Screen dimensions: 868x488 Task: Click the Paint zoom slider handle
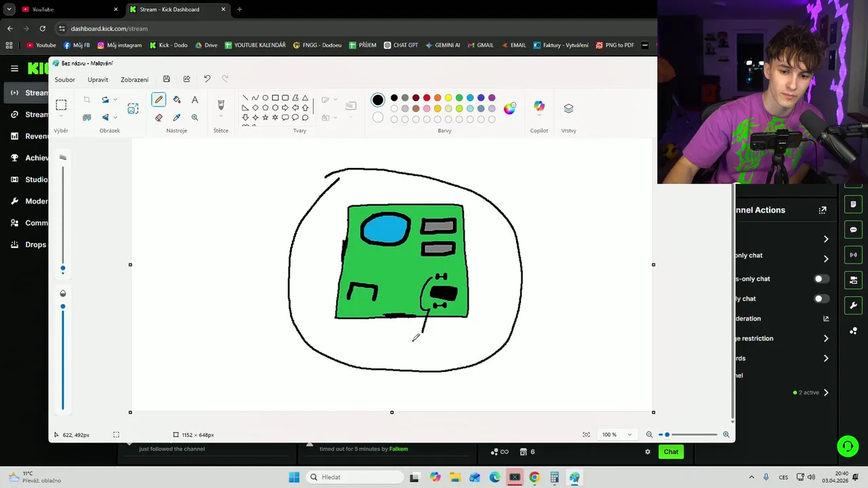pyautogui.click(x=667, y=434)
